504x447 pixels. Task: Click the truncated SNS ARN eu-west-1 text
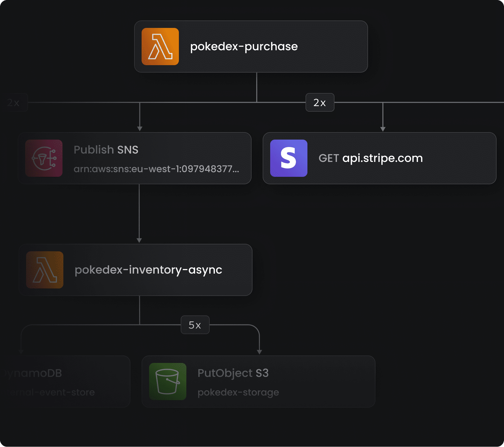(x=156, y=169)
